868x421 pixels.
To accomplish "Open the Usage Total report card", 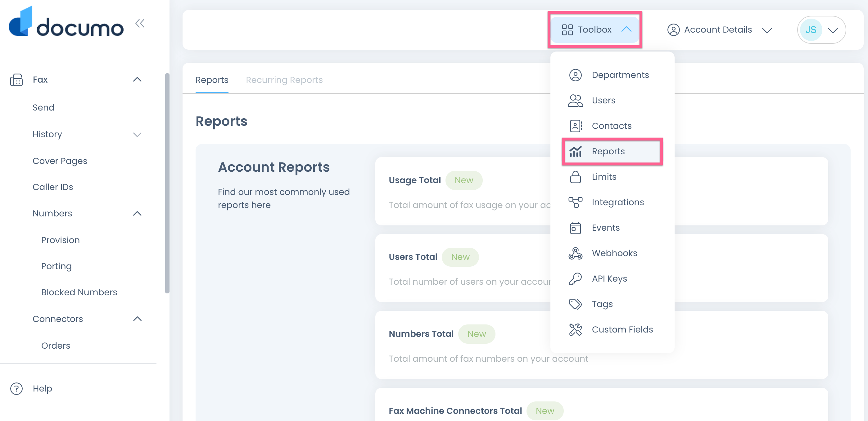I will 414,180.
